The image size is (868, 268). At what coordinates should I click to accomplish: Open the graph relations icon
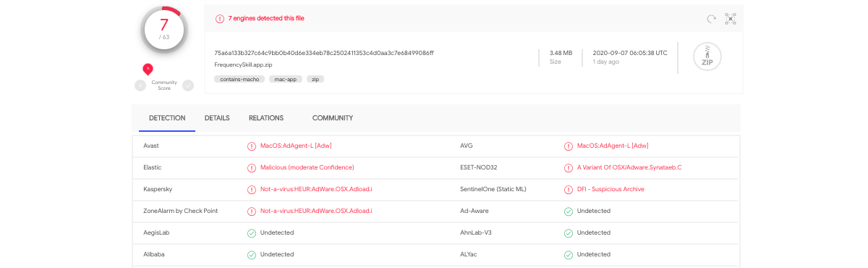click(731, 19)
